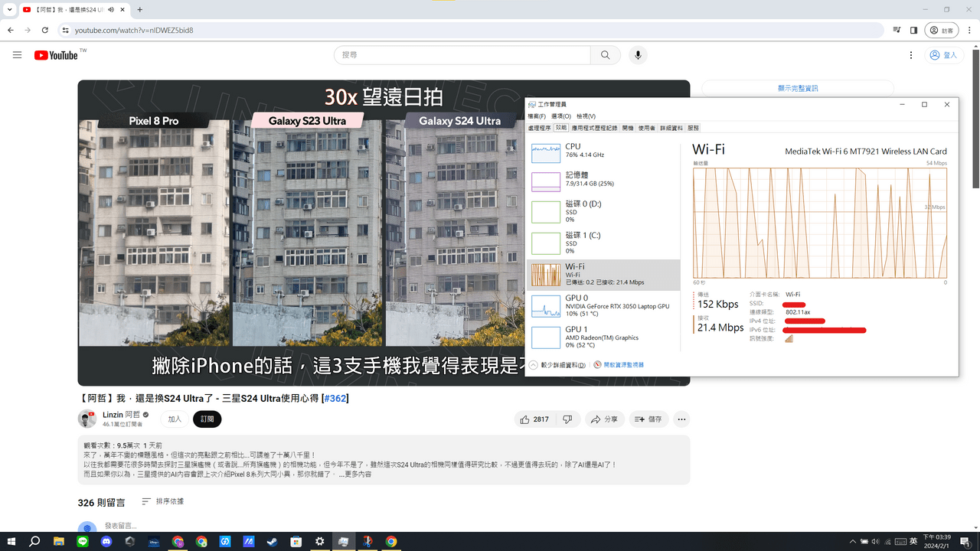Select GPU 0 NVIDIA performance item
This screenshot has width=980, height=551.
pos(603,305)
